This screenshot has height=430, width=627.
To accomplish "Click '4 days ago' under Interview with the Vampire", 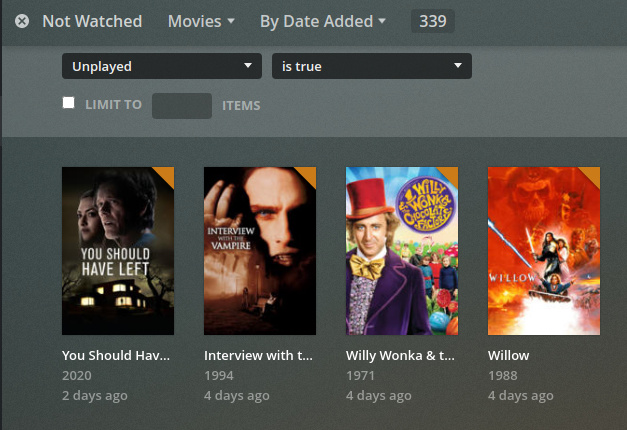I will click(x=237, y=396).
